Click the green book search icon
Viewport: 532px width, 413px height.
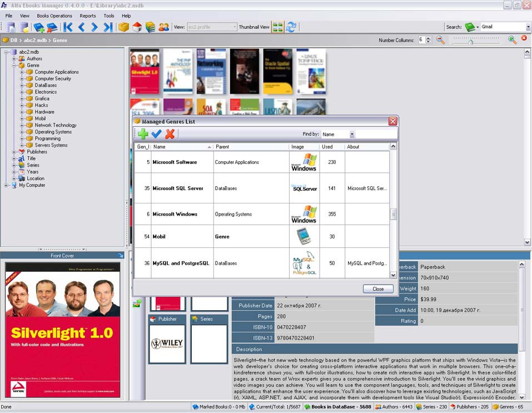pos(470,27)
